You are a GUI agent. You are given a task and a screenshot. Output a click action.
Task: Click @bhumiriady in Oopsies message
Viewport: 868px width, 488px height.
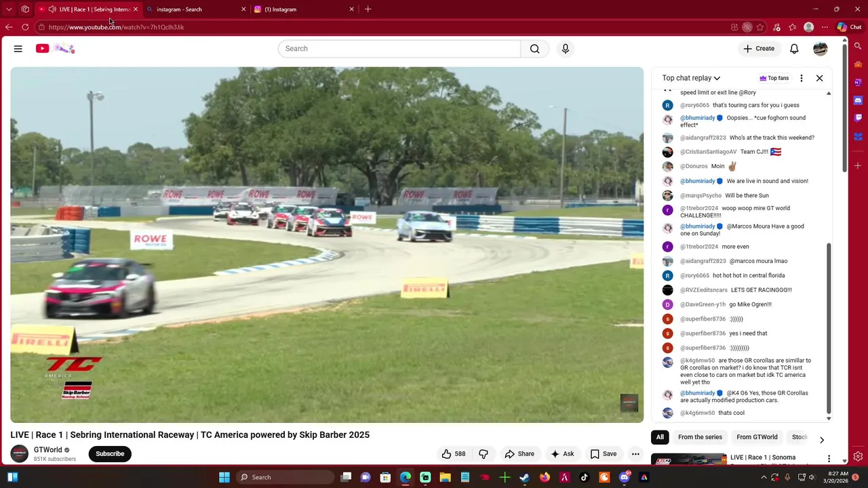point(697,118)
